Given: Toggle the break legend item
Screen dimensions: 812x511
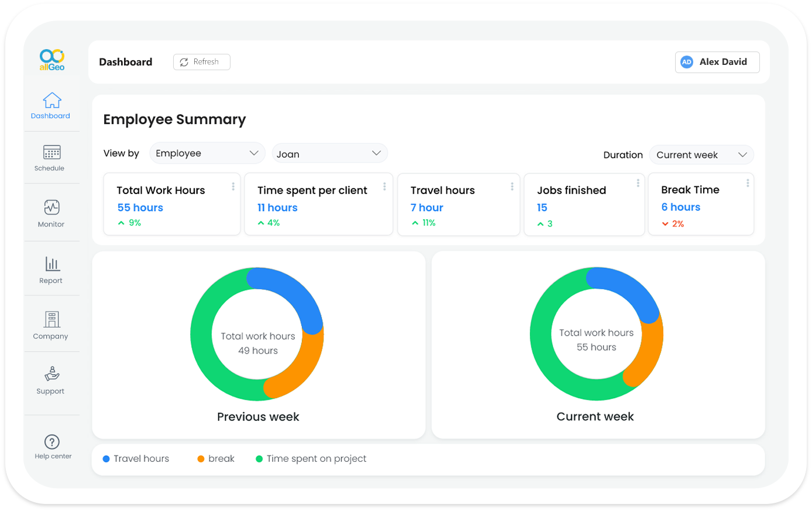Looking at the screenshot, I should click(x=216, y=459).
